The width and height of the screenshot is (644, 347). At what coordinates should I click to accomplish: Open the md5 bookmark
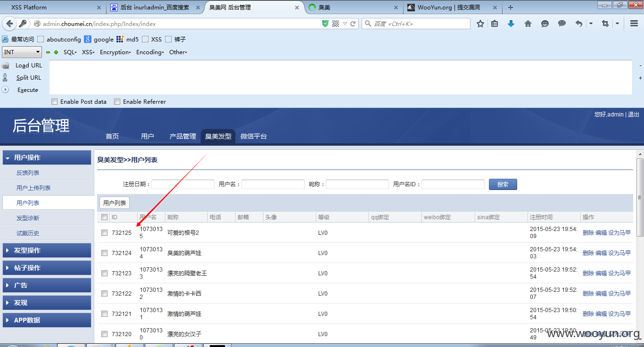point(127,40)
